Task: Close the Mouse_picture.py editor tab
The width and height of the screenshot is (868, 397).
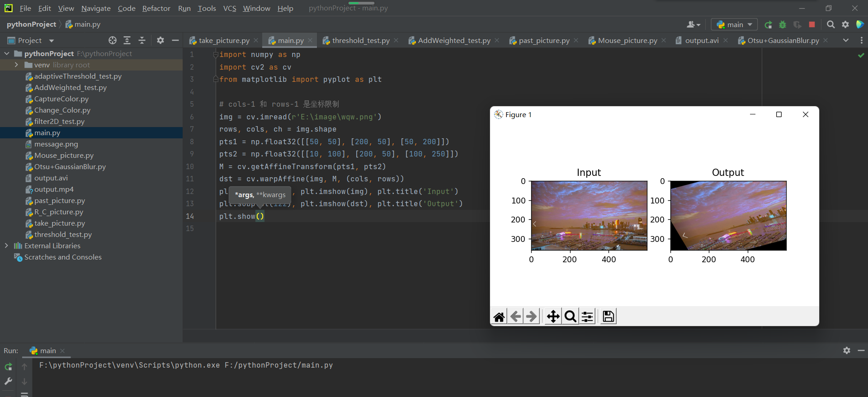Action: pyautogui.click(x=664, y=40)
